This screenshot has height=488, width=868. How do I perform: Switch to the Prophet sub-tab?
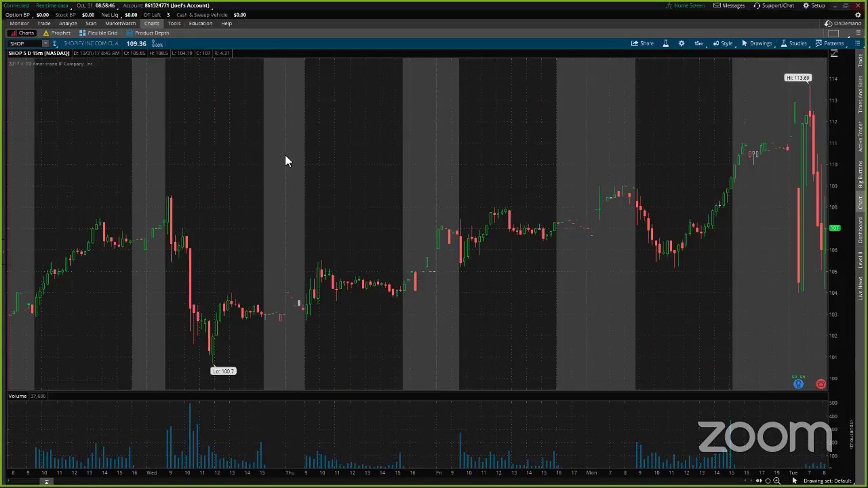click(57, 33)
